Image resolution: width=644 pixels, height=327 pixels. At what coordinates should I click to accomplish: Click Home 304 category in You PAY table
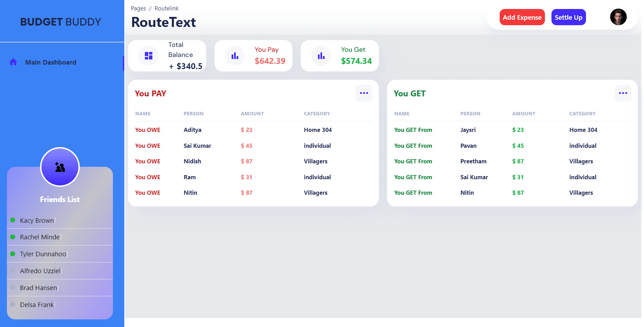(x=318, y=130)
